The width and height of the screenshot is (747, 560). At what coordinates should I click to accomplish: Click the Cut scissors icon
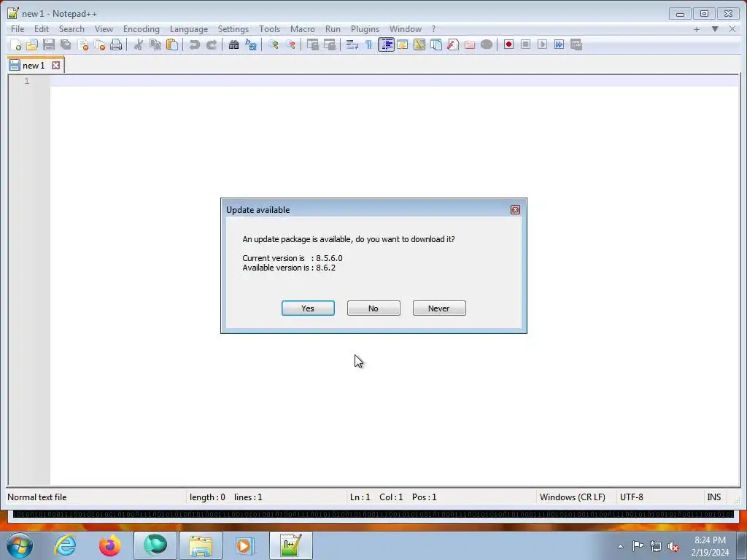tap(138, 44)
